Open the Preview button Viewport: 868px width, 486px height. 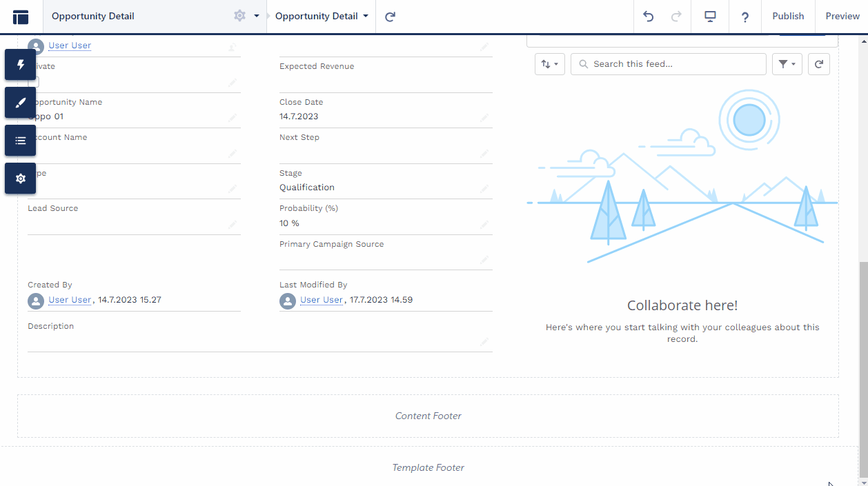pyautogui.click(x=842, y=16)
